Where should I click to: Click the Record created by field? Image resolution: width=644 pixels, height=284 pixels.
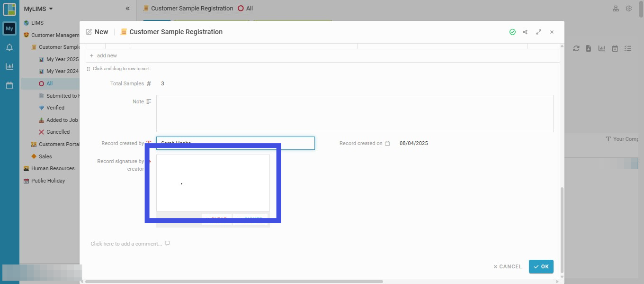235,143
